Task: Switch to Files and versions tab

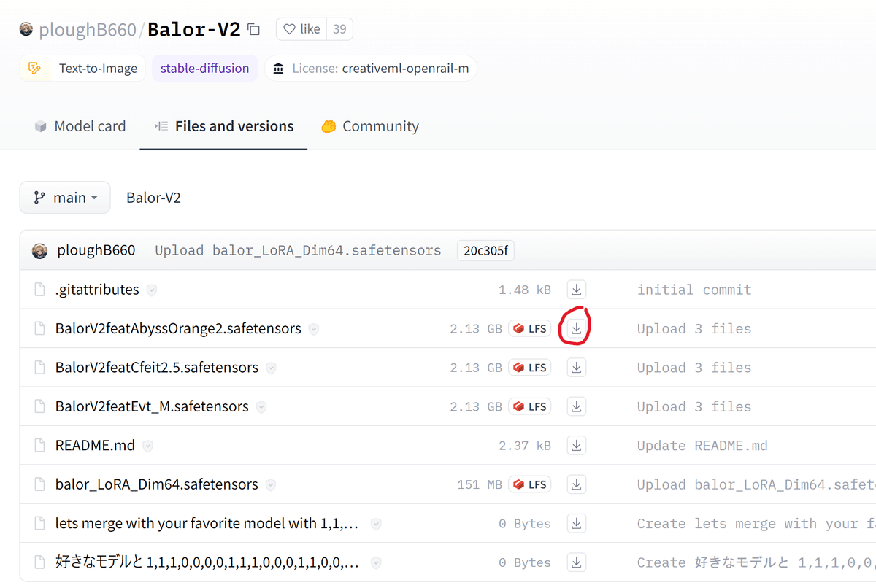Action: [x=224, y=126]
